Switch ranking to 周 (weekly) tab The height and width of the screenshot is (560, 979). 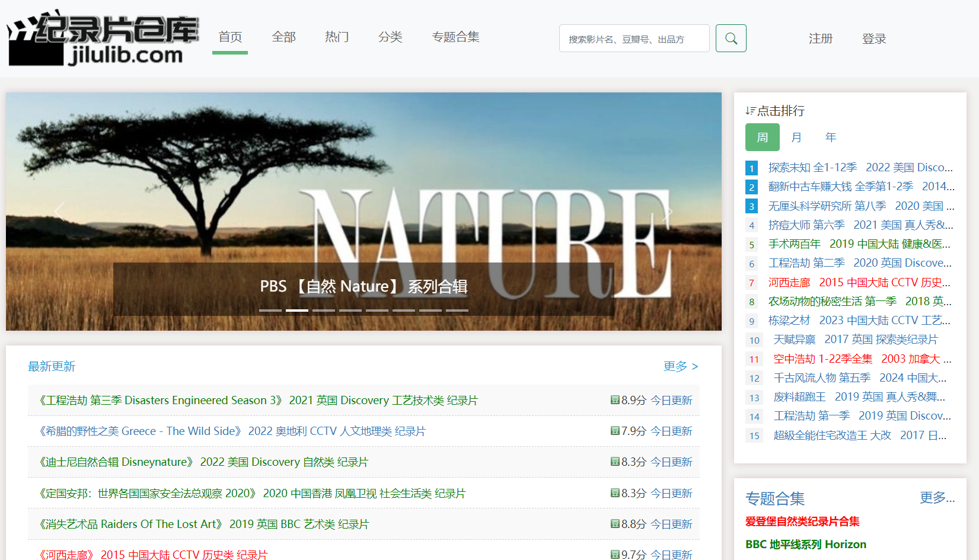click(x=762, y=137)
